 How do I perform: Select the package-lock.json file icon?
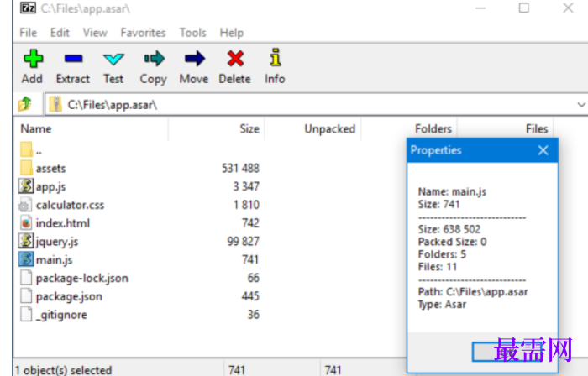[26, 278]
